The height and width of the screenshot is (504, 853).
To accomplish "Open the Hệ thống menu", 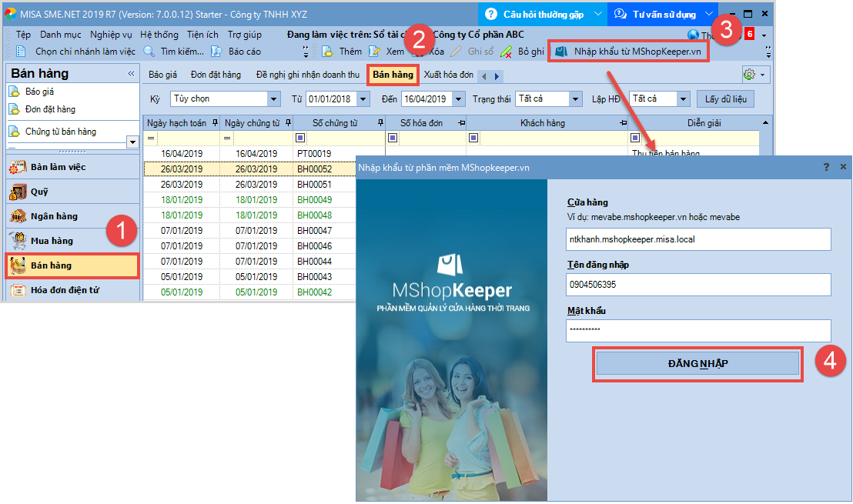I will 159,35.
